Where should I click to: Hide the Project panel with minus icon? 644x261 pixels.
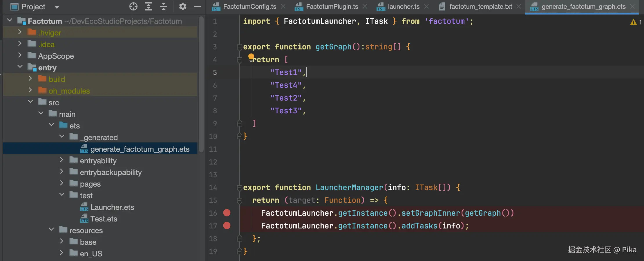click(198, 6)
